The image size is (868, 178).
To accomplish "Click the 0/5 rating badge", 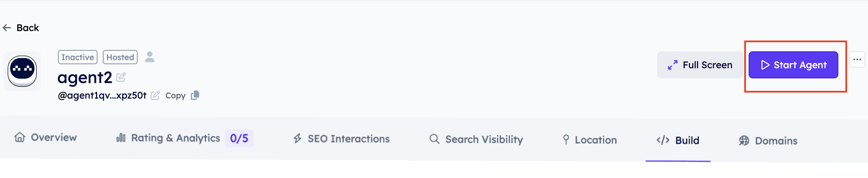I will coord(239,138).
